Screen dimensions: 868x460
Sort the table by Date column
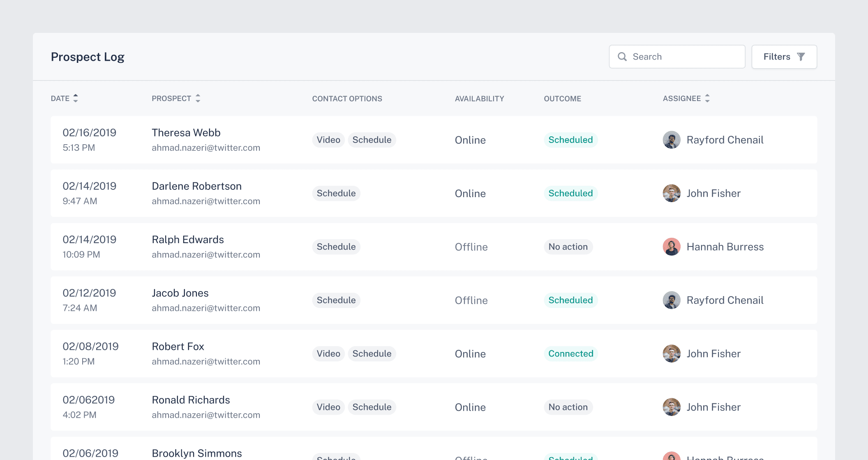(x=76, y=98)
